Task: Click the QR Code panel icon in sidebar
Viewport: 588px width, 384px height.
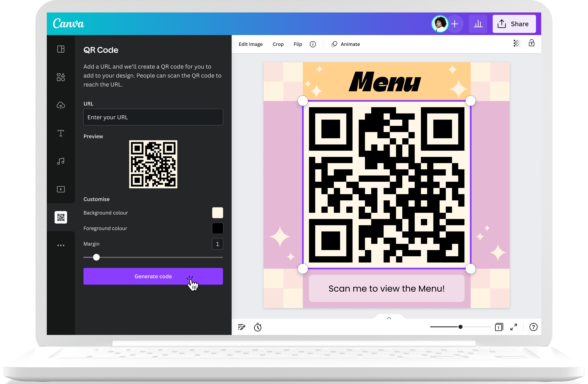Action: (x=60, y=217)
